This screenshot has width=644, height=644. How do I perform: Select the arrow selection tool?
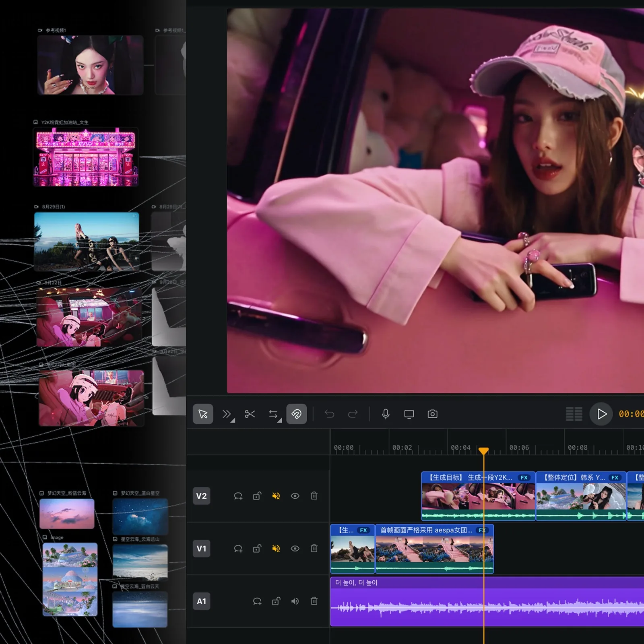click(x=203, y=414)
